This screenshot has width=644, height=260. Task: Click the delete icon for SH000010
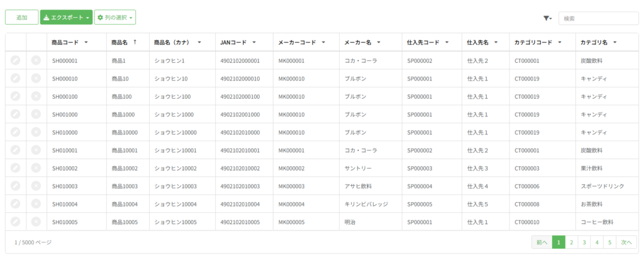point(36,79)
